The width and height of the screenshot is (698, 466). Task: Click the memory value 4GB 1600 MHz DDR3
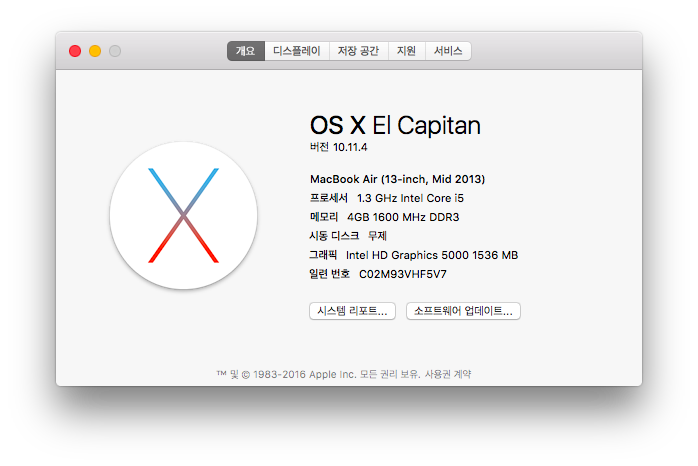tap(403, 217)
